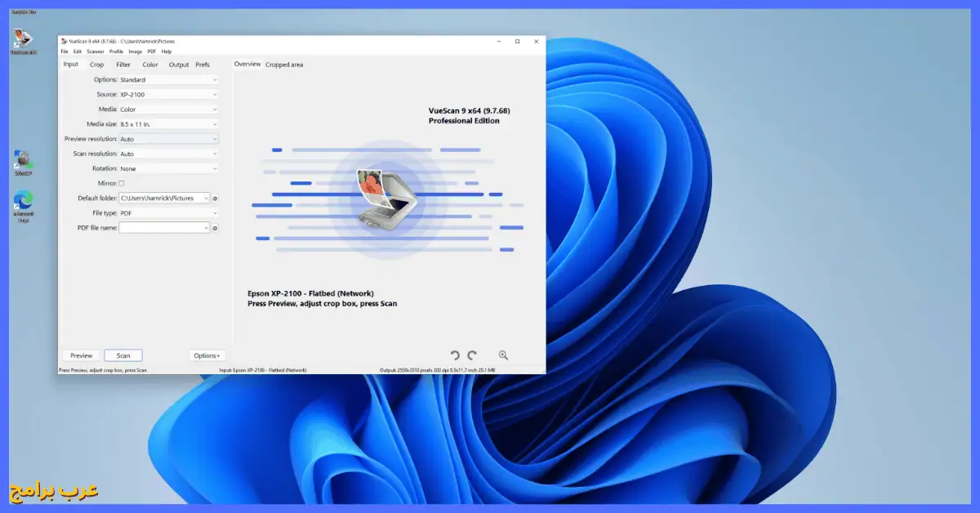Expand the Default folder path dropdown arrow
This screenshot has width=980, height=513.
click(206, 199)
